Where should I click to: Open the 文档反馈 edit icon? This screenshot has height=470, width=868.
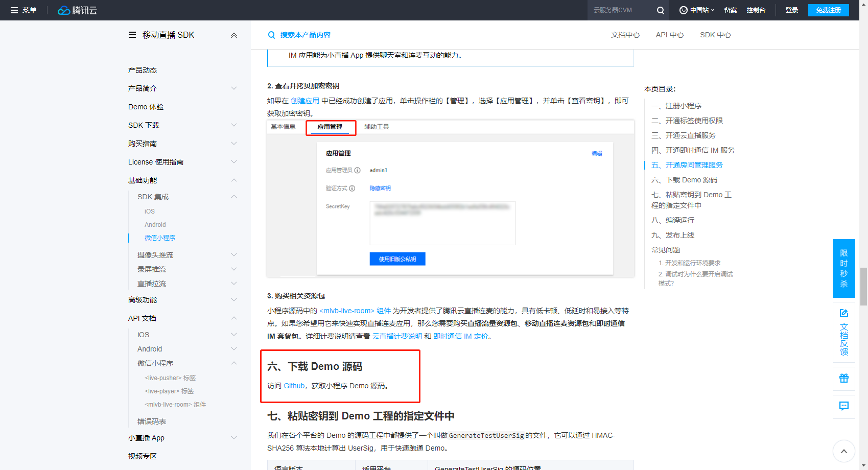844,313
